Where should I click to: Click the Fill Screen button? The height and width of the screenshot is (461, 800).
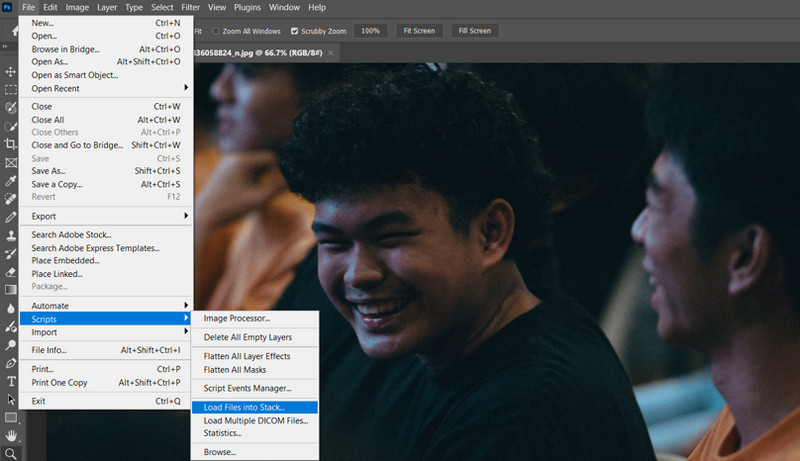[474, 31]
